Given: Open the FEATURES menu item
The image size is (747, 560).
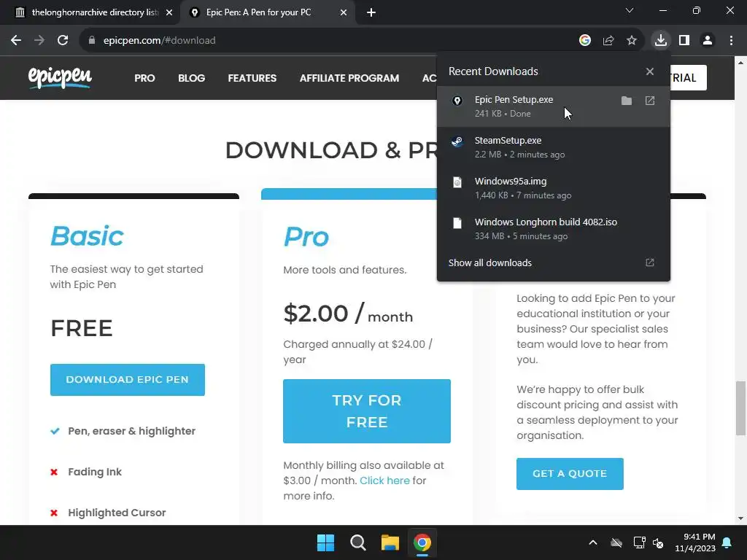Looking at the screenshot, I should 252,78.
